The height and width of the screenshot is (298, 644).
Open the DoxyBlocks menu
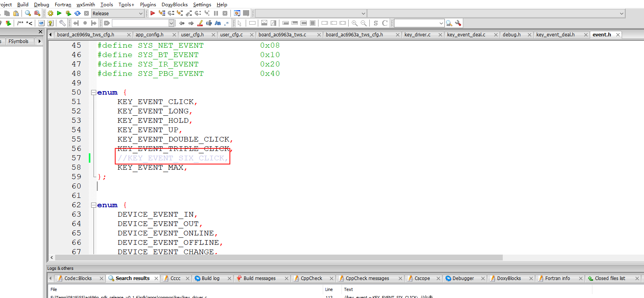click(x=174, y=4)
